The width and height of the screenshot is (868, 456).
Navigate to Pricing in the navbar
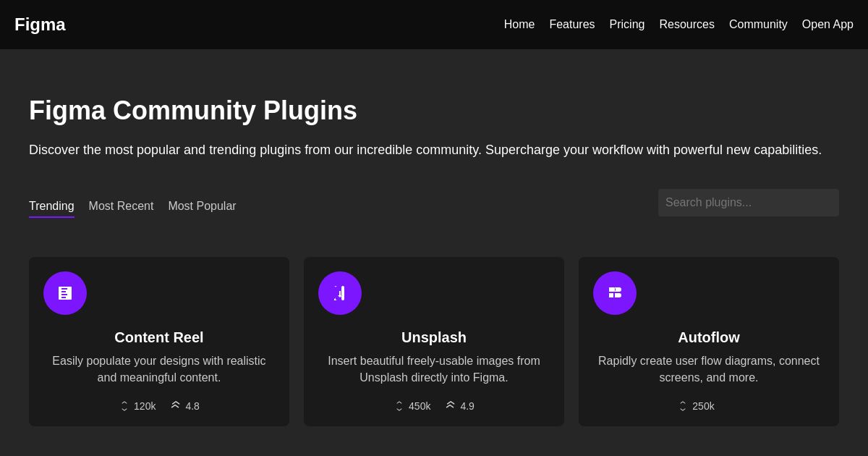(626, 24)
